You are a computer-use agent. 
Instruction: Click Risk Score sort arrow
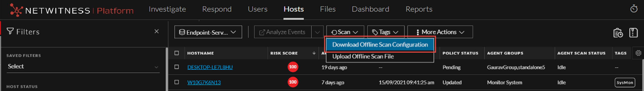[314, 53]
